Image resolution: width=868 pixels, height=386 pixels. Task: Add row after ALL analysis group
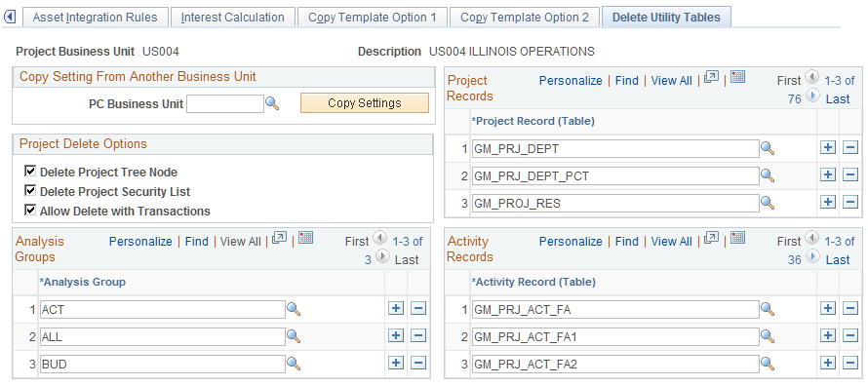point(396,335)
